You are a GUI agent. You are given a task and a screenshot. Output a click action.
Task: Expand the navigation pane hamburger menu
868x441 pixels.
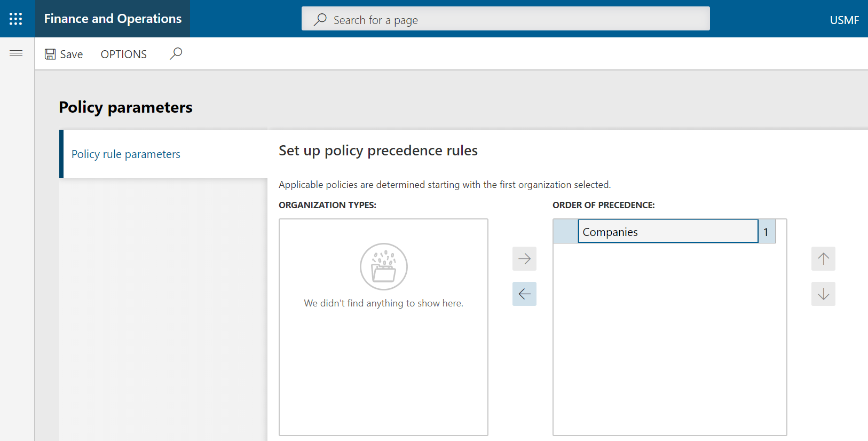[16, 53]
